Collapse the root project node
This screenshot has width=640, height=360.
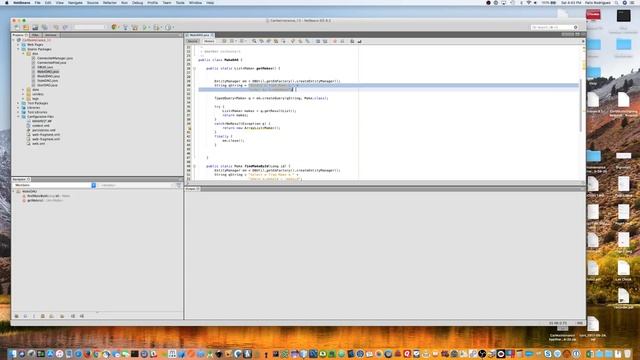tap(14, 40)
